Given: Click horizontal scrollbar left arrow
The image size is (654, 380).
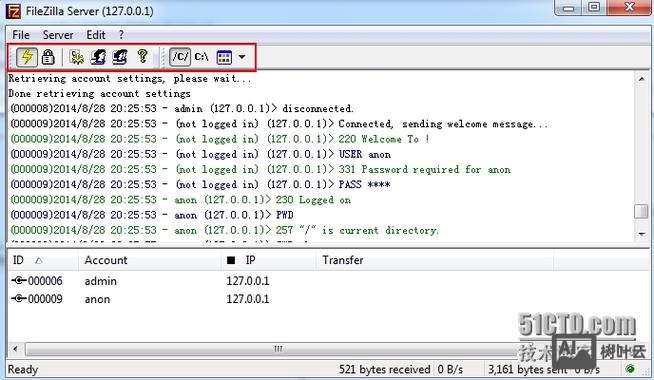Looking at the screenshot, I should pyautogui.click(x=15, y=349).
